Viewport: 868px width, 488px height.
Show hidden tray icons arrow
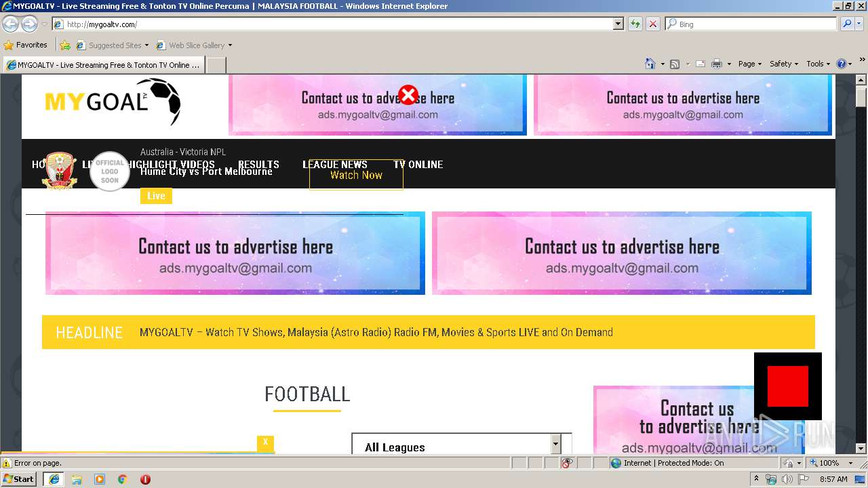pyautogui.click(x=757, y=479)
